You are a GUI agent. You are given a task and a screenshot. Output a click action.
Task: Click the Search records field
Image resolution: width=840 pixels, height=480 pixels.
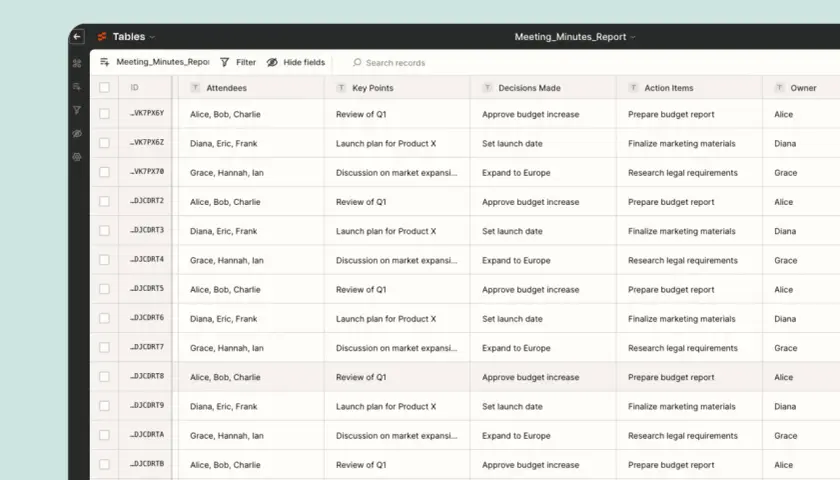pos(395,63)
